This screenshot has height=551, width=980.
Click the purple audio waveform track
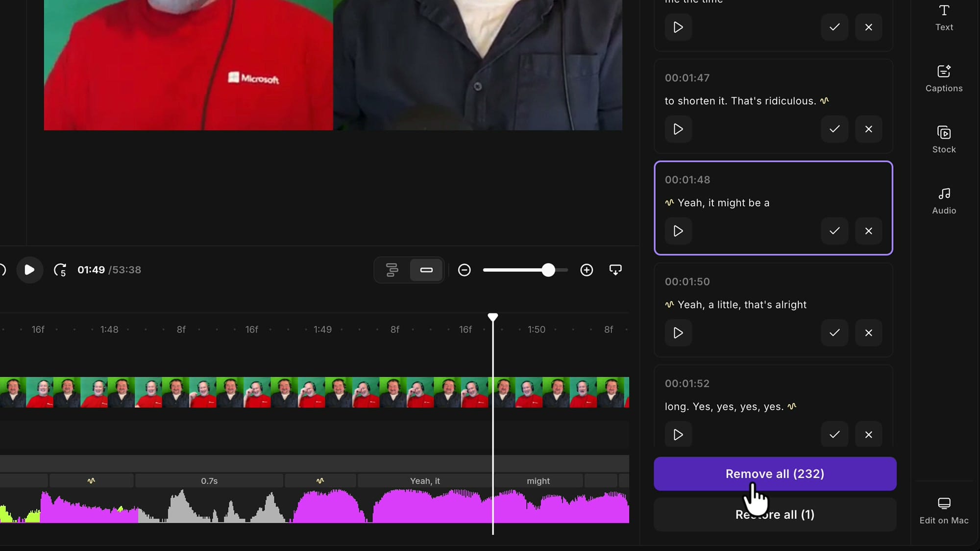pyautogui.click(x=315, y=506)
